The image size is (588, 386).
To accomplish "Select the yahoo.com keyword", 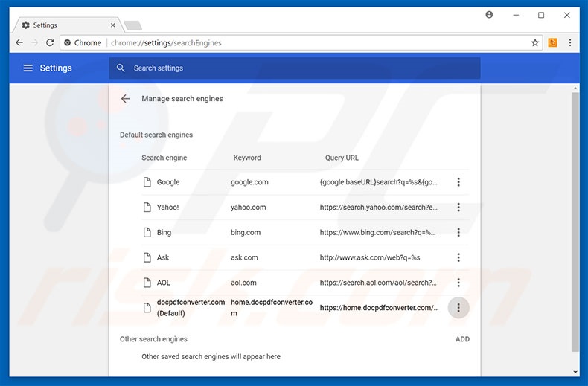I will click(249, 208).
